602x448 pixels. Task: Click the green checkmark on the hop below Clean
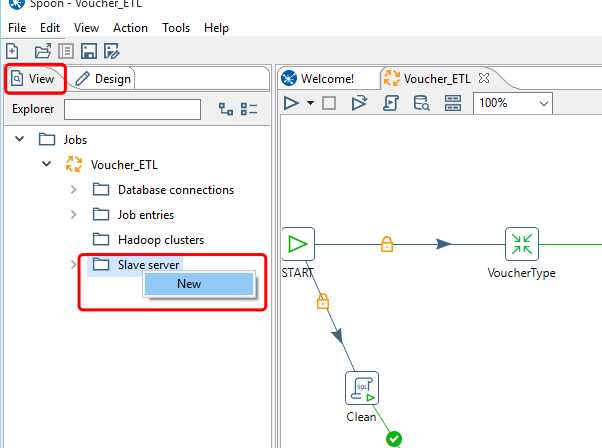point(394,439)
